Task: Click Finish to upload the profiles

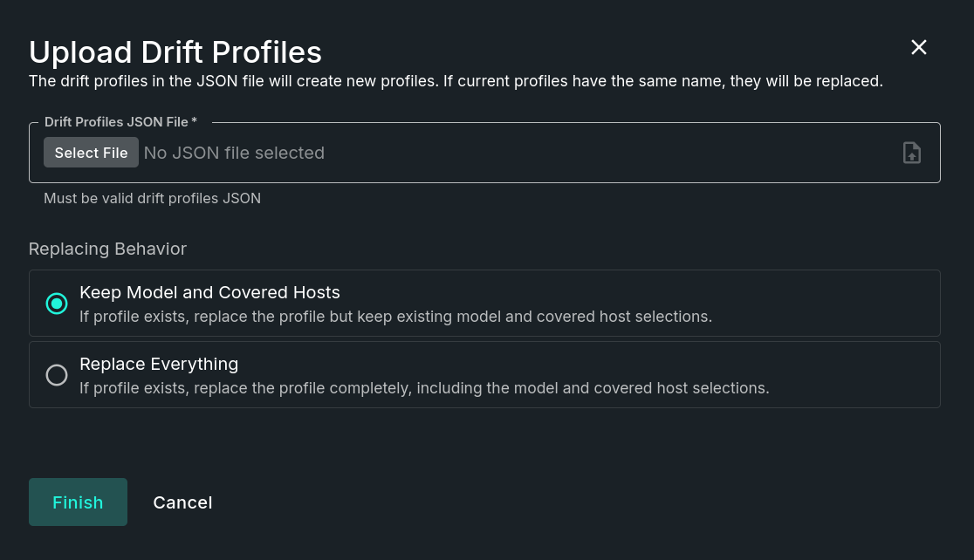Action: 78,502
